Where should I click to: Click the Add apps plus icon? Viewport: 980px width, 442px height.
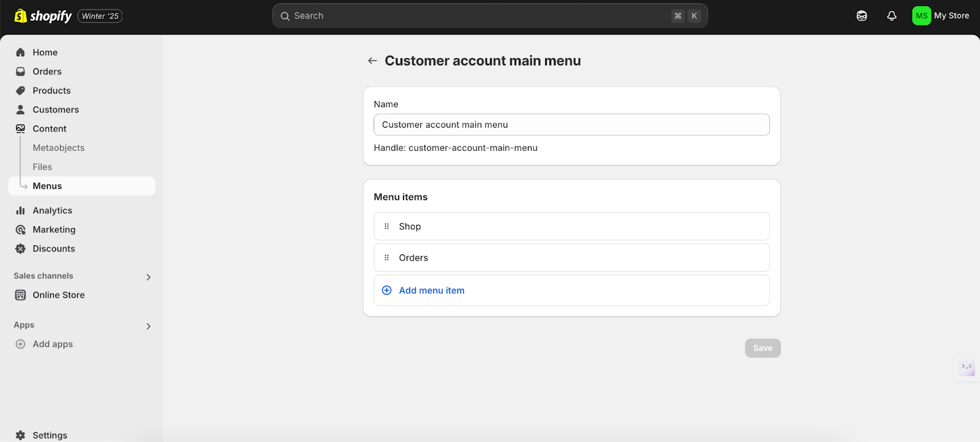pos(20,344)
